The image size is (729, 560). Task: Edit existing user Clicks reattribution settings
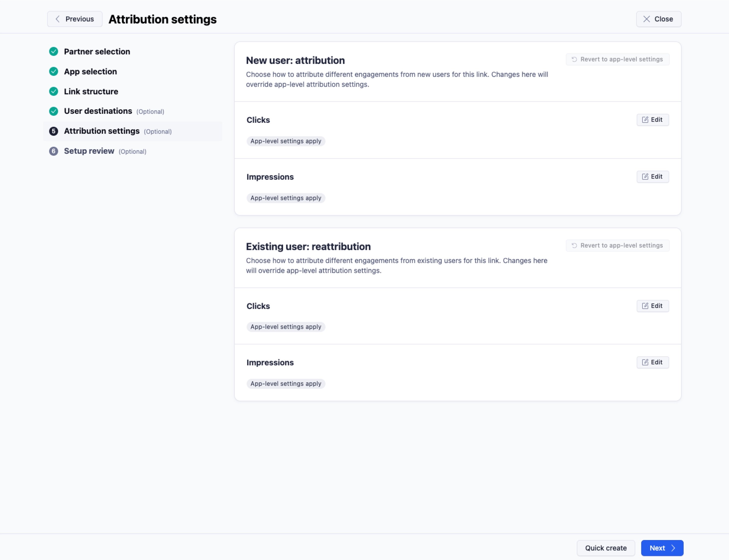click(x=652, y=306)
